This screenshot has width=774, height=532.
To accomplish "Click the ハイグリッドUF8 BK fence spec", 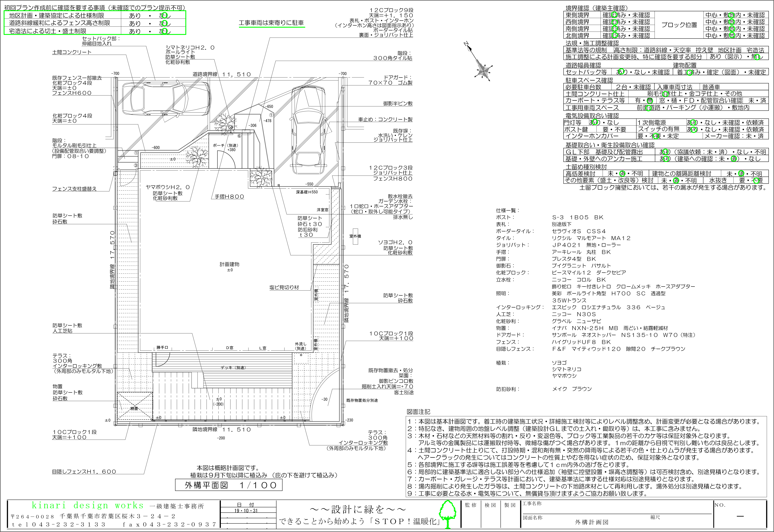I will coord(581,342).
